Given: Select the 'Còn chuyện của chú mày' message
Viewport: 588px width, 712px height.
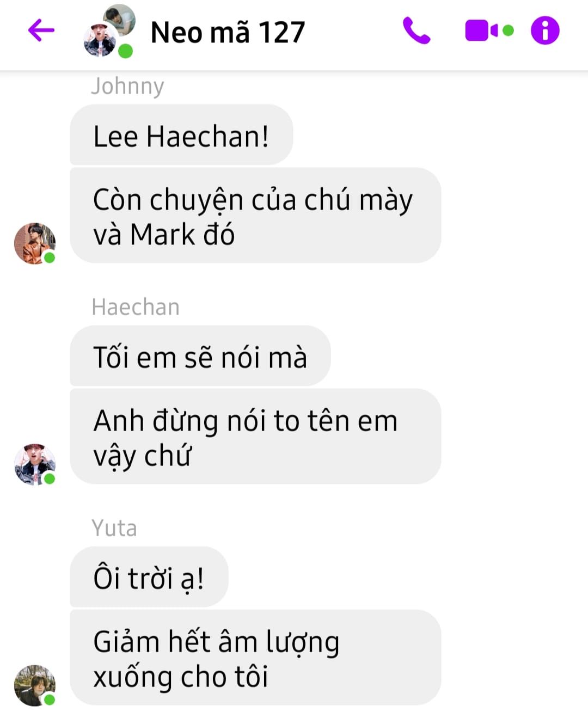Looking at the screenshot, I should [x=255, y=216].
